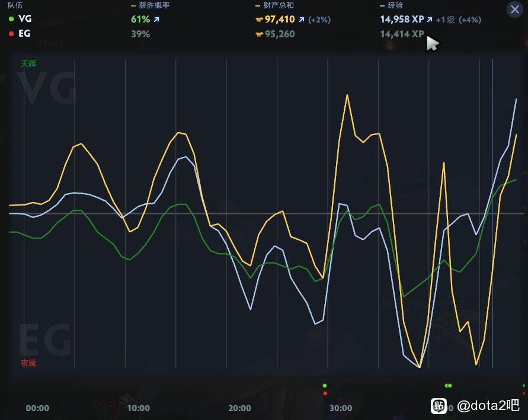This screenshot has width=528, height=420.
Task: Click the 10:00 timeline label
Action: click(x=139, y=408)
